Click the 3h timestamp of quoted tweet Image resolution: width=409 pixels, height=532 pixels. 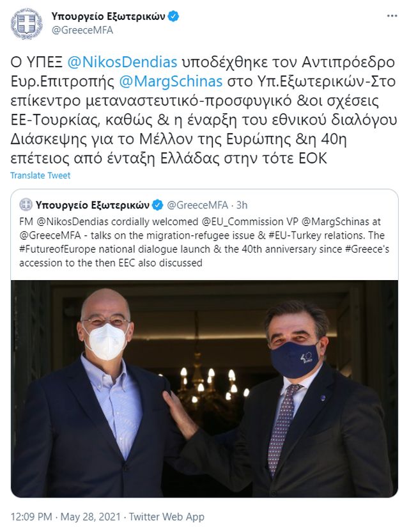point(242,205)
